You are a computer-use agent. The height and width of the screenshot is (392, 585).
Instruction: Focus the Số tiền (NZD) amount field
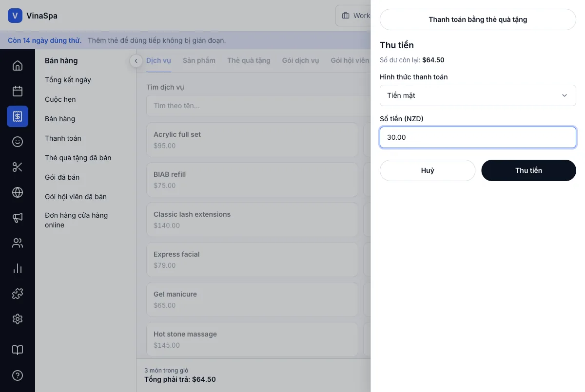(478, 137)
